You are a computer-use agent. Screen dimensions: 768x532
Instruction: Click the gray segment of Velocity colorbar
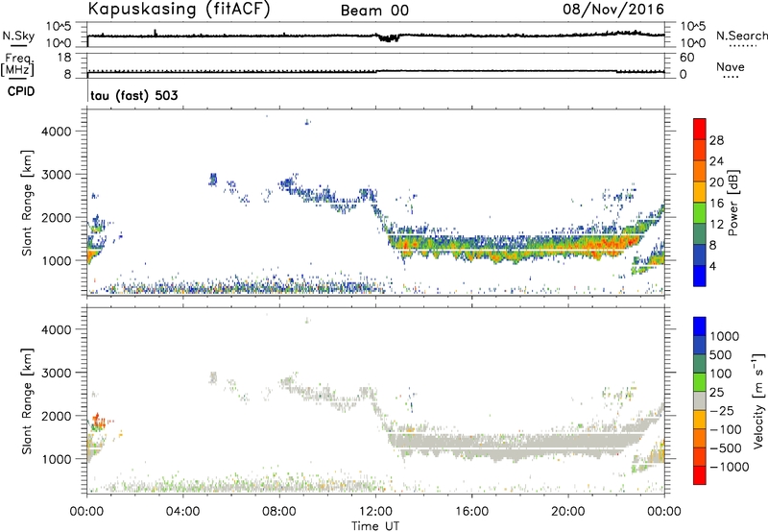pyautogui.click(x=700, y=400)
